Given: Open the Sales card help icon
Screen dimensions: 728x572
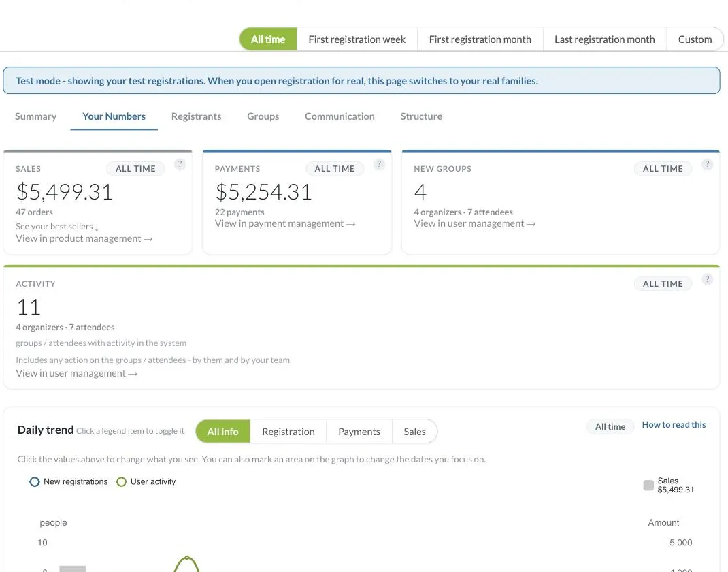Looking at the screenshot, I should tap(180, 164).
